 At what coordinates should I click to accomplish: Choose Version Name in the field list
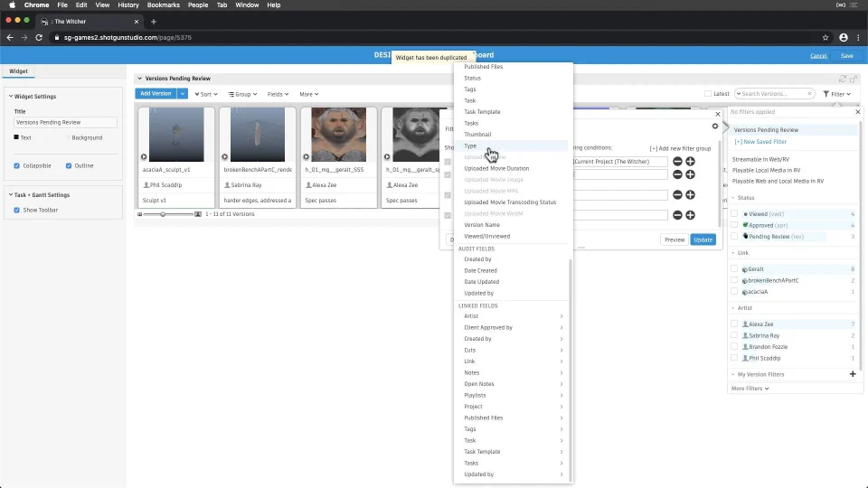pyautogui.click(x=510, y=225)
